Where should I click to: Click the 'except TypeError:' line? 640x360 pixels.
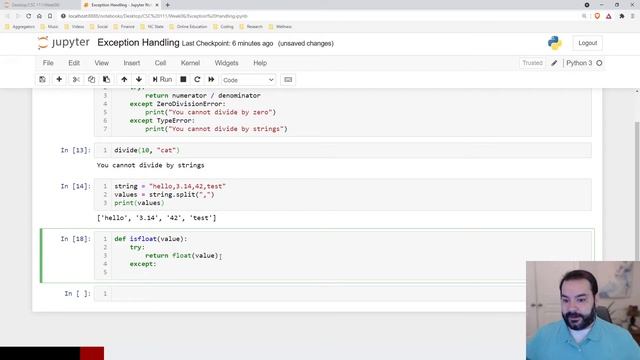pos(162,120)
